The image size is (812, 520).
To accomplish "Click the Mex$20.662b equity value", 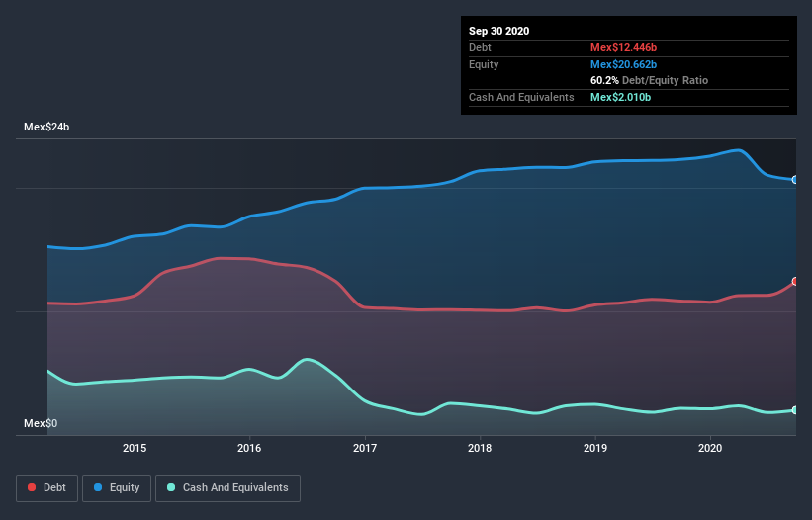I will pos(623,64).
